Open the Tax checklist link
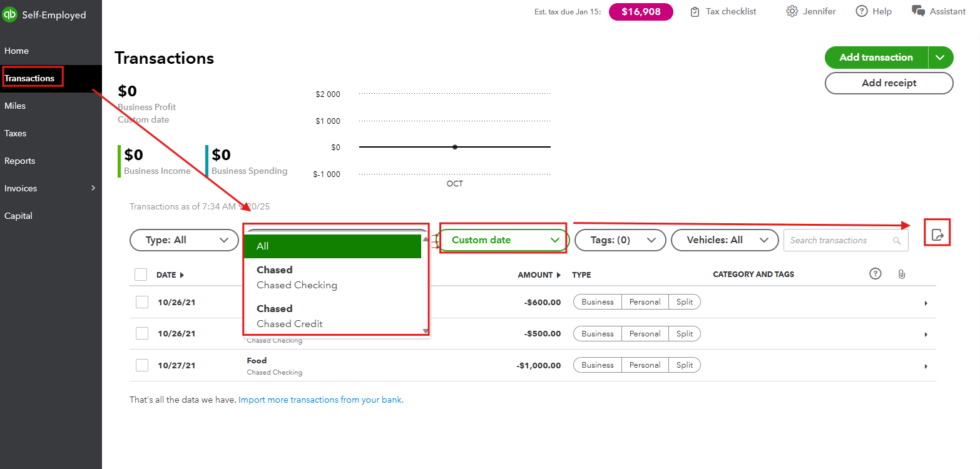This screenshot has width=980, height=469. pos(731,11)
